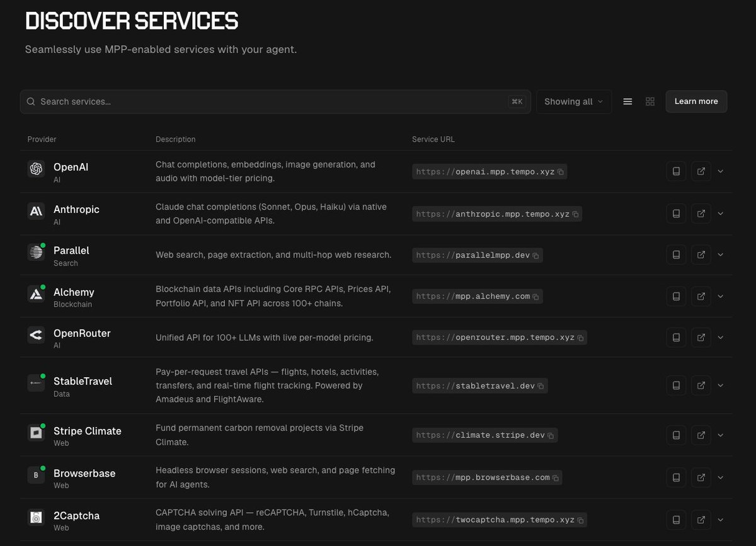The width and height of the screenshot is (756, 546).
Task: Open docs icon for StableTravel row
Action: click(x=676, y=385)
